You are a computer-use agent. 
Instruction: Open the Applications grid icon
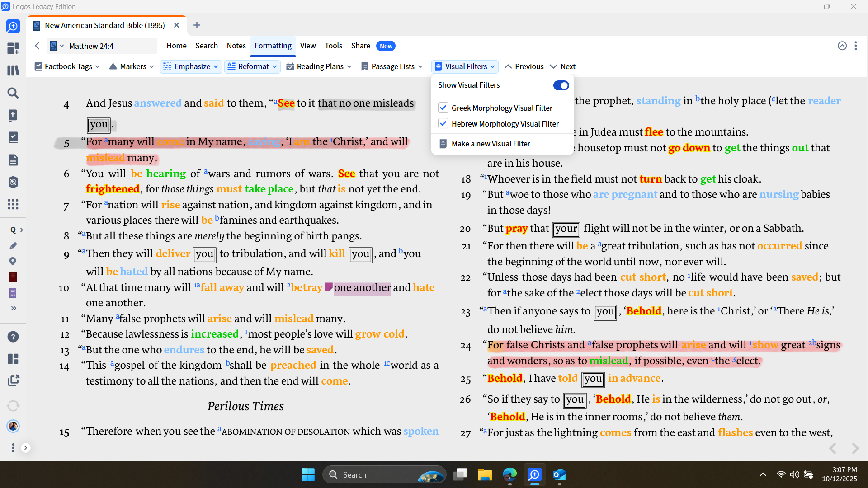click(13, 204)
